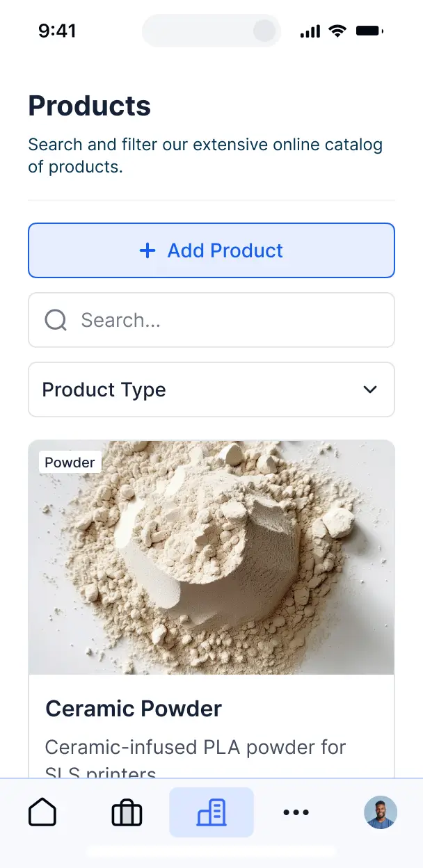423x868 pixels.
Task: Open the briefcase icon in the bottom bar
Action: click(x=127, y=812)
